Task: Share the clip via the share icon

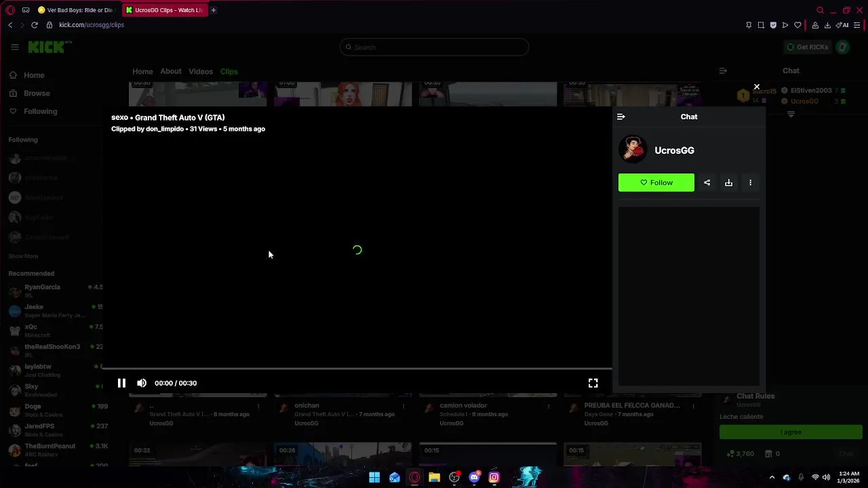Action: pyautogui.click(x=707, y=182)
